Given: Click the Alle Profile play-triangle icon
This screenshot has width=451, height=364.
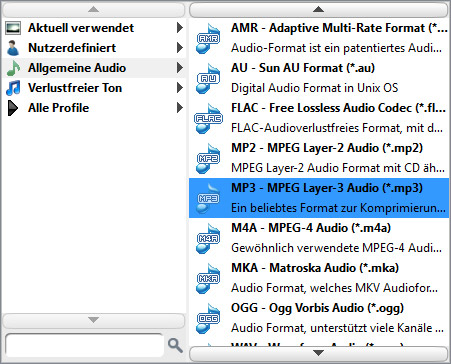Looking at the screenshot, I should pyautogui.click(x=13, y=108).
